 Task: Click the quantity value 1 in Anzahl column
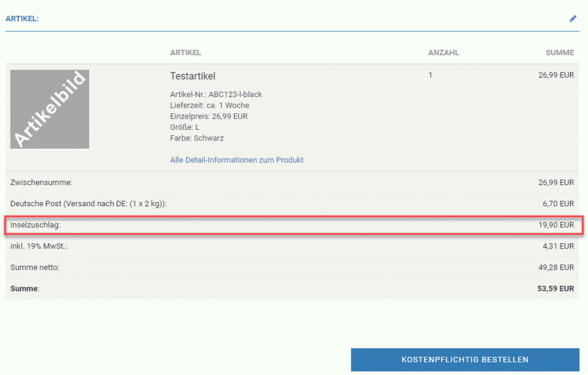coord(430,76)
